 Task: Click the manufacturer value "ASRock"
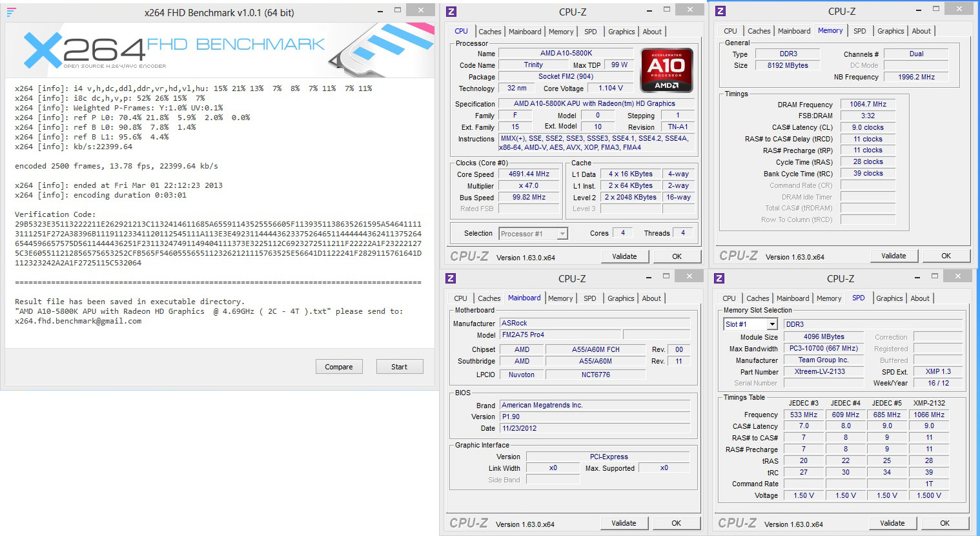click(x=595, y=323)
